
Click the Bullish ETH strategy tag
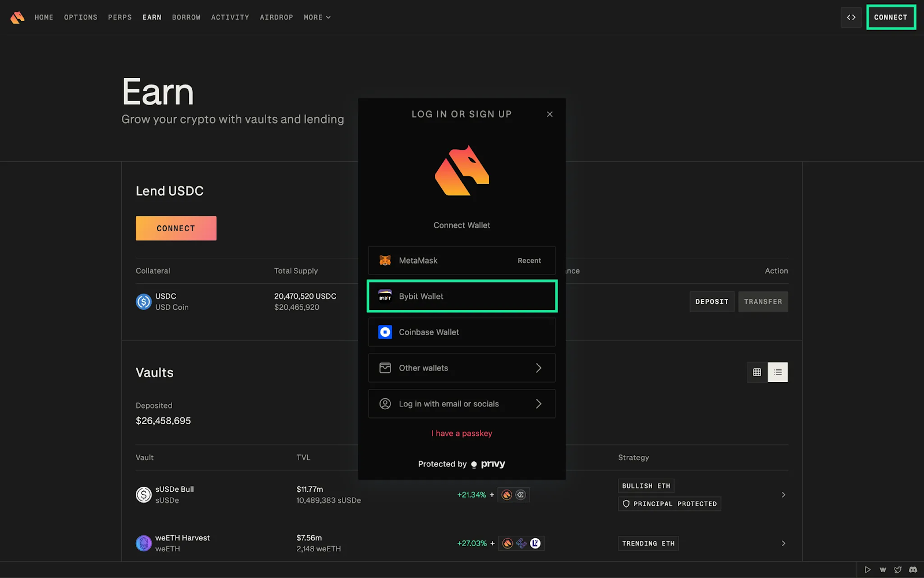tap(646, 486)
